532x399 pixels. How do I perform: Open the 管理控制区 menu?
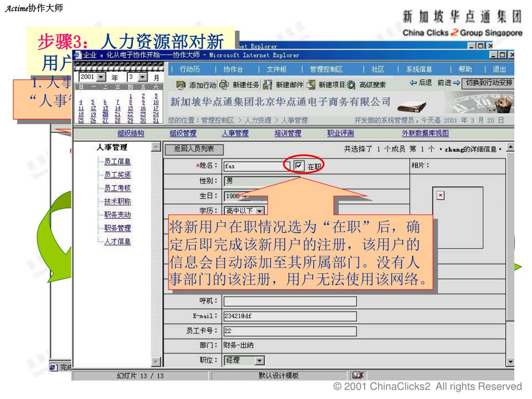[x=326, y=69]
